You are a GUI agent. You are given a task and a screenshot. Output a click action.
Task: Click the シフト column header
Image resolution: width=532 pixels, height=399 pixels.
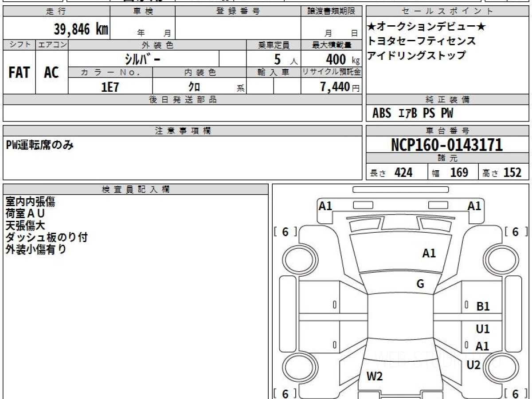[20, 45]
